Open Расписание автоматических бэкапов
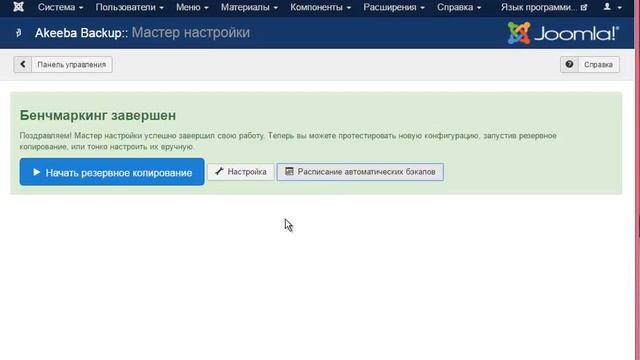640x360 pixels. pos(360,172)
